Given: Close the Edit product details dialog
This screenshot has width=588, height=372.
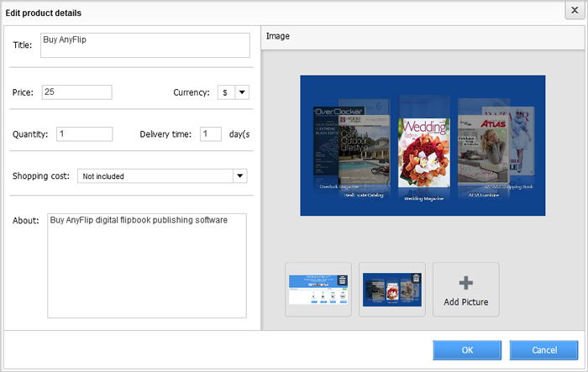Looking at the screenshot, I should tap(573, 12).
